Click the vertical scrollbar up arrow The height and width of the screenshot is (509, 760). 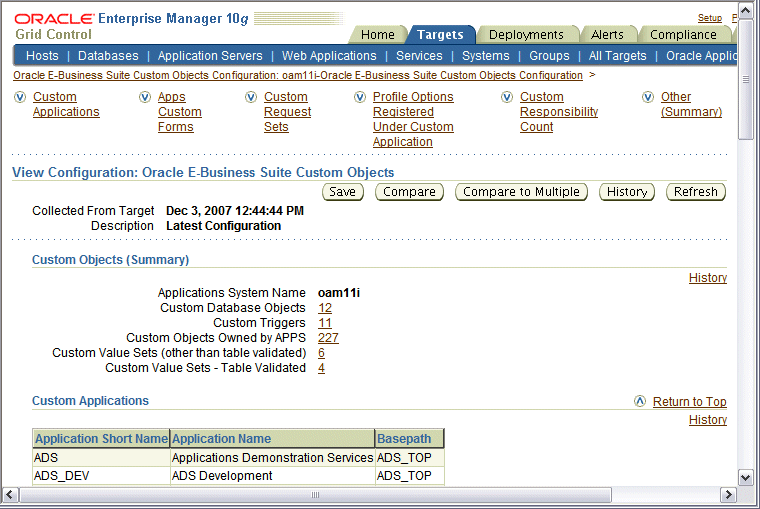(x=745, y=11)
